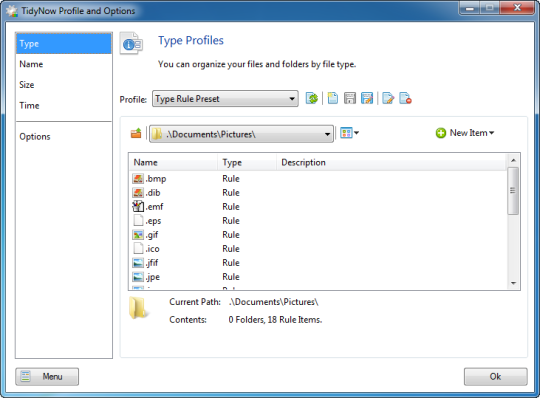Go up one folder with the orange arrow icon
540x398 pixels.
pos(136,133)
